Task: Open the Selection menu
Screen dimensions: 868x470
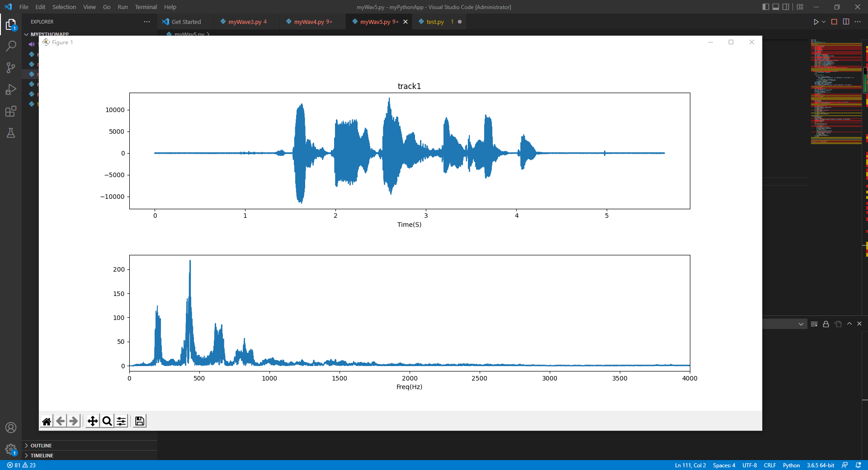Action: point(64,7)
